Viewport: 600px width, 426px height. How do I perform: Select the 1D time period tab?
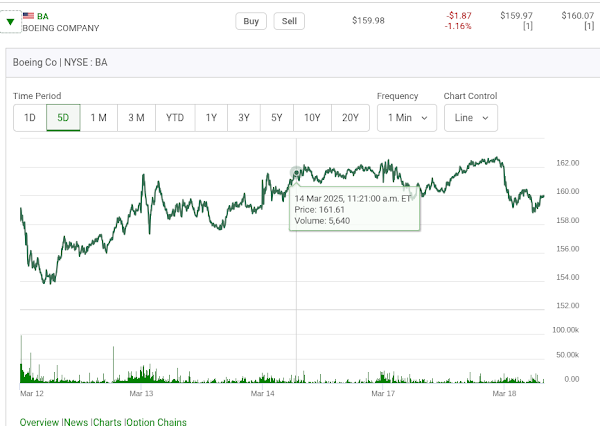coord(30,118)
